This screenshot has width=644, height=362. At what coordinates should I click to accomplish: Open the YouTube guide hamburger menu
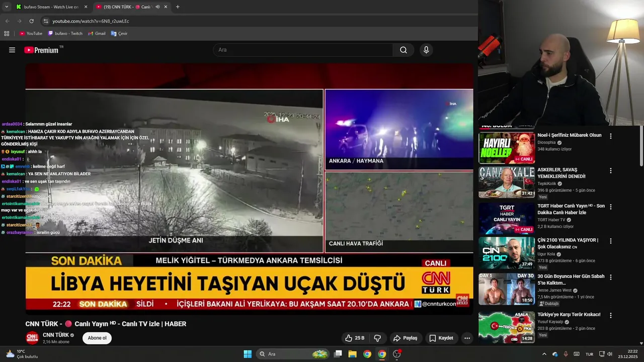12,50
